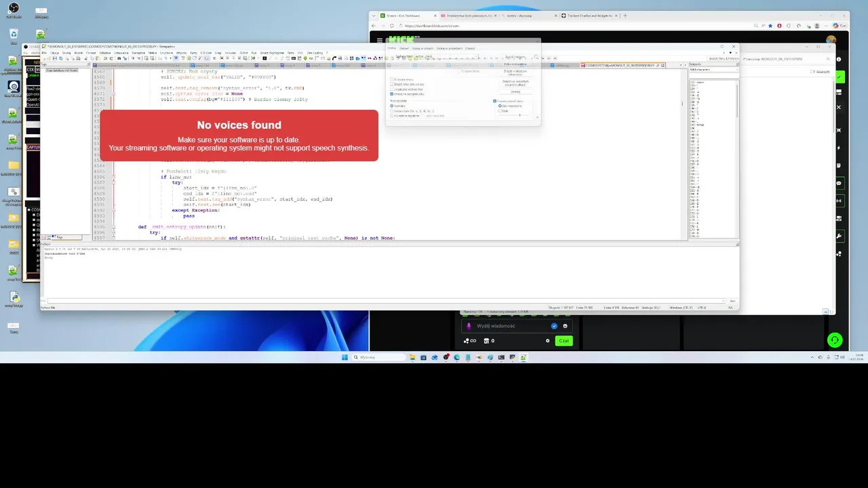Open a new browser tab with plus icon
The image size is (868, 488).
coord(625,16)
